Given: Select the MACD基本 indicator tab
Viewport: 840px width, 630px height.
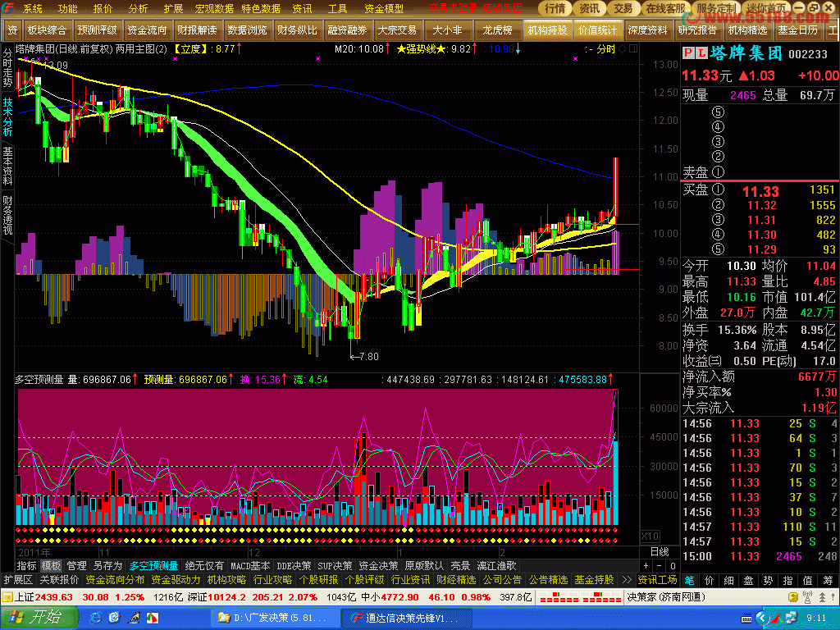Looking at the screenshot, I should pyautogui.click(x=249, y=566).
